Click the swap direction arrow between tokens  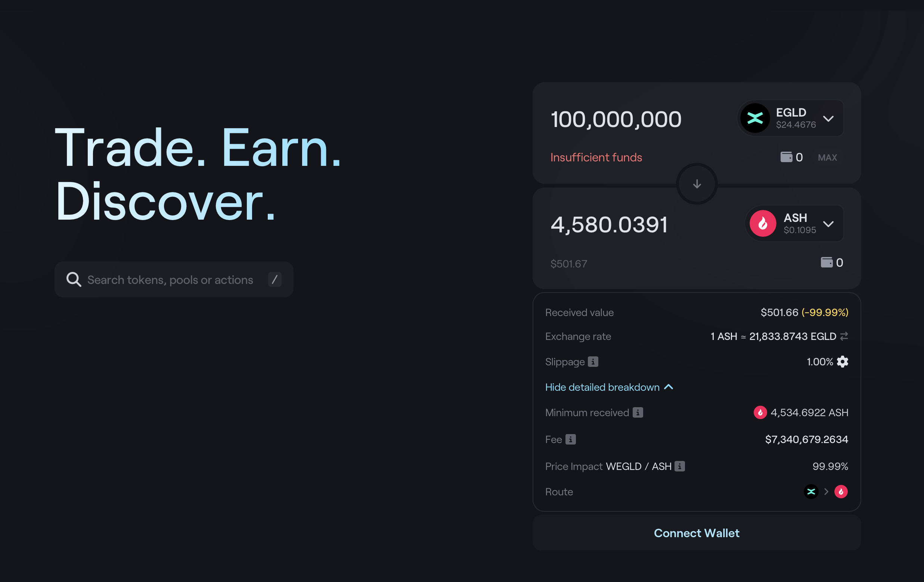(697, 184)
